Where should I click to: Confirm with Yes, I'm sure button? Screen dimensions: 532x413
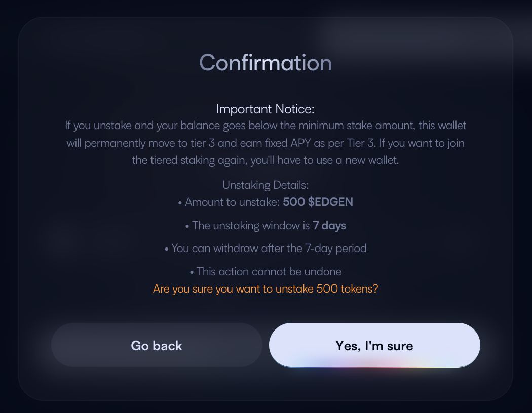374,345
